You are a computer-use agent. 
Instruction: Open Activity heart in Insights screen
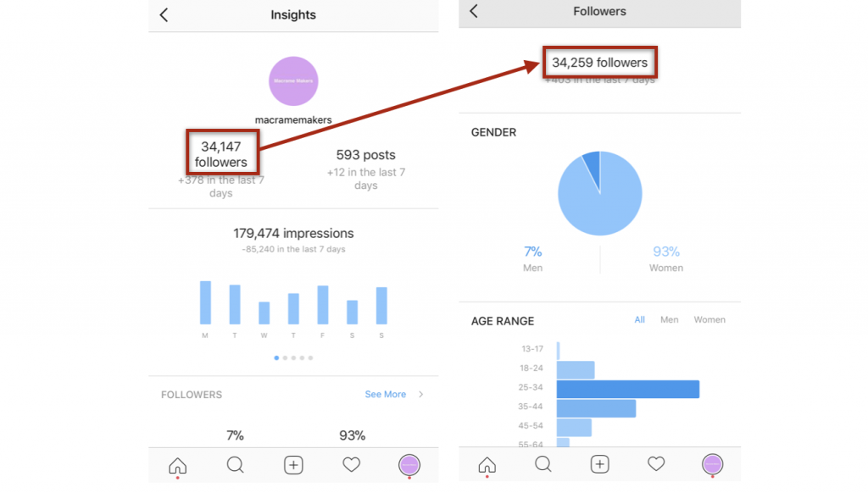(x=351, y=464)
